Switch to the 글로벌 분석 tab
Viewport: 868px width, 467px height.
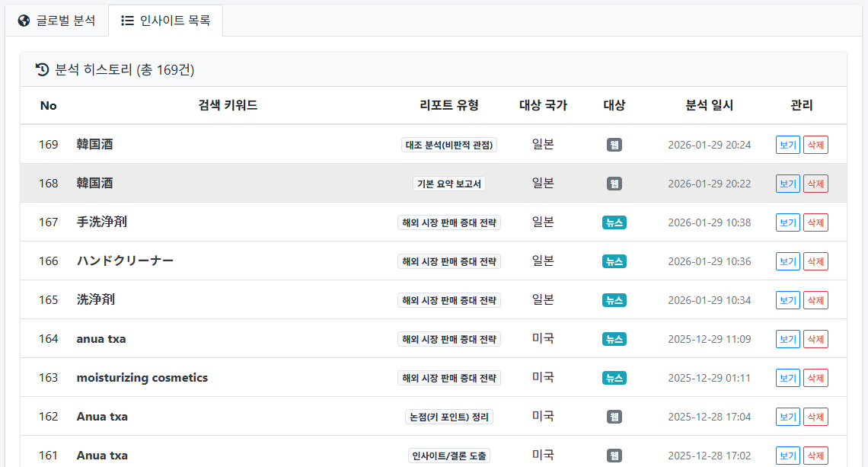coord(57,21)
